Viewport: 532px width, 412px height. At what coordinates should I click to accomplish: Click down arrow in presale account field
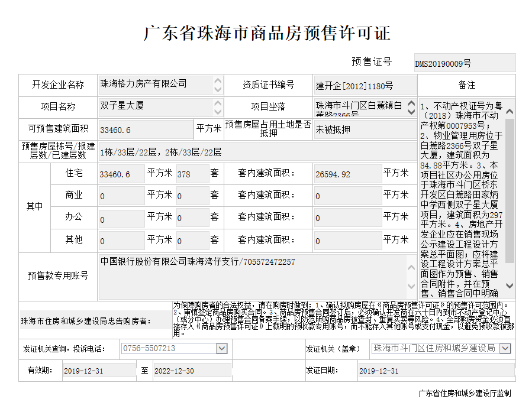pyautogui.click(x=411, y=286)
